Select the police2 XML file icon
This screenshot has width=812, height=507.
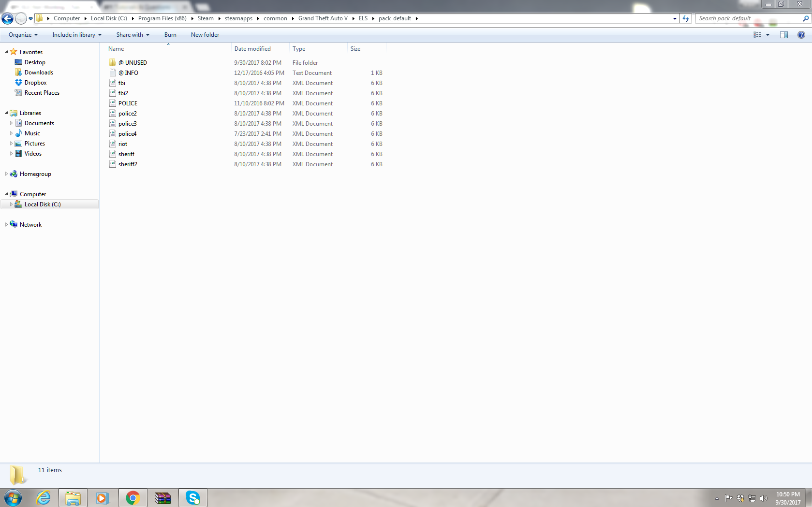coord(113,114)
